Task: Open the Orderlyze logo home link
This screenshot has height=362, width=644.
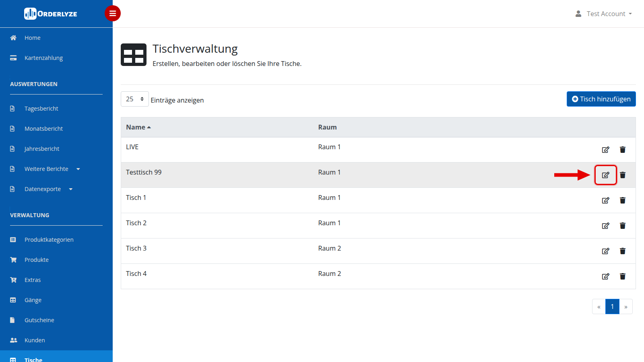Action: click(51, 14)
